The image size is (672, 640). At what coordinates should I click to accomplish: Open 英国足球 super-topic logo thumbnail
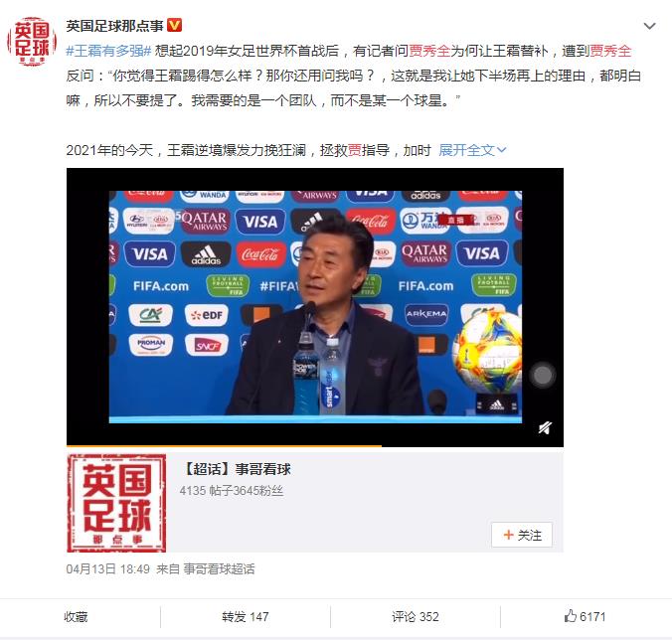point(116,503)
